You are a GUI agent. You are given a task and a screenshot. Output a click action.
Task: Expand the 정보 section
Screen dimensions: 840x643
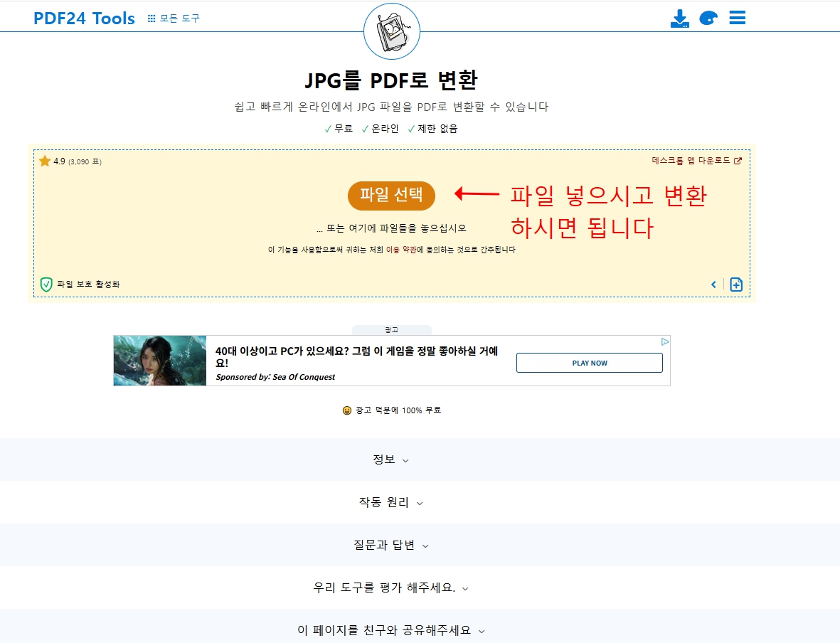(391, 459)
